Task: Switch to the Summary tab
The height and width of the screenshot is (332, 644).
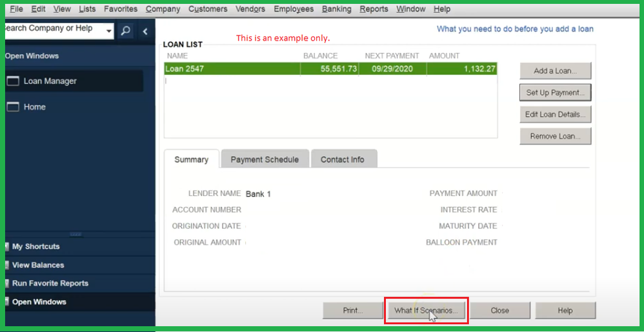Action: 192,159
